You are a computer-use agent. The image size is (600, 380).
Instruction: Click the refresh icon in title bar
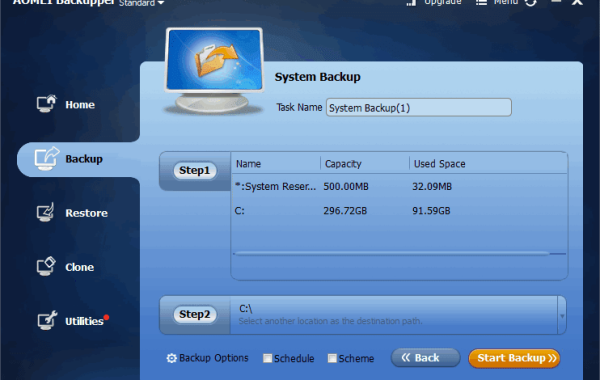click(531, 2)
